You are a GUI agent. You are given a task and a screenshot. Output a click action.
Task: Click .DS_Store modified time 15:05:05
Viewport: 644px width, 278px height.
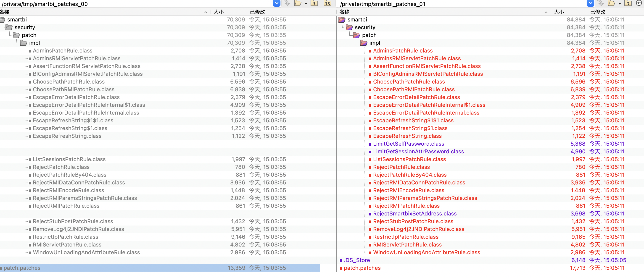(x=607, y=260)
